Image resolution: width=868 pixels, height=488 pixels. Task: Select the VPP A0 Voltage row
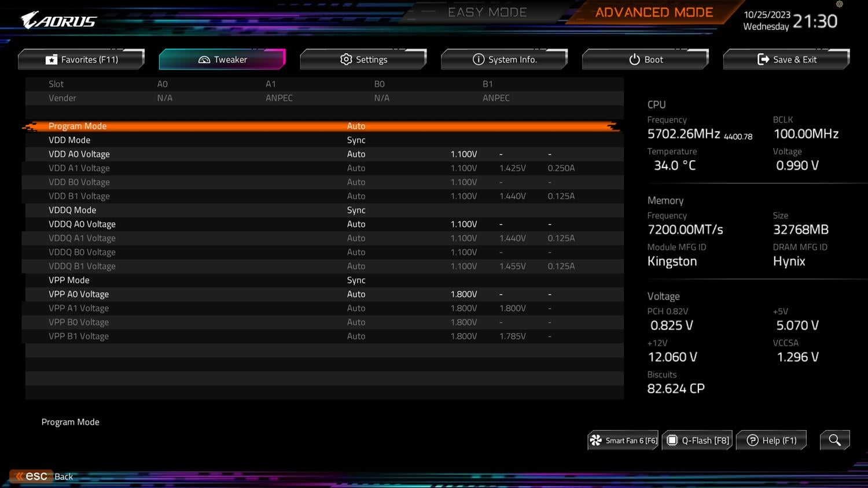(x=79, y=294)
